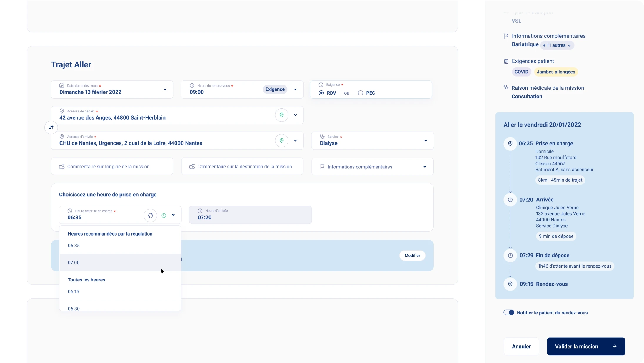Viewport: 644px width, 363px height.
Task: Toggle Notifier le patient du rendez-vous
Action: pyautogui.click(x=509, y=313)
